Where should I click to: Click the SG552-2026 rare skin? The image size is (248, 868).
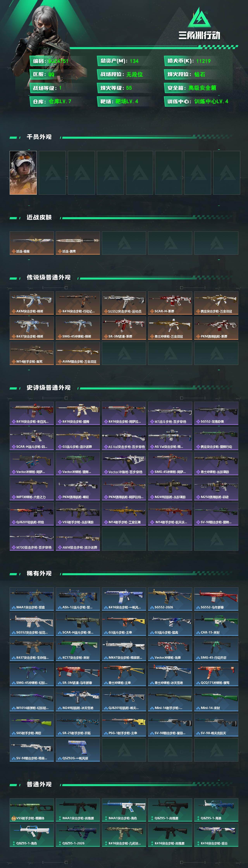170,599
